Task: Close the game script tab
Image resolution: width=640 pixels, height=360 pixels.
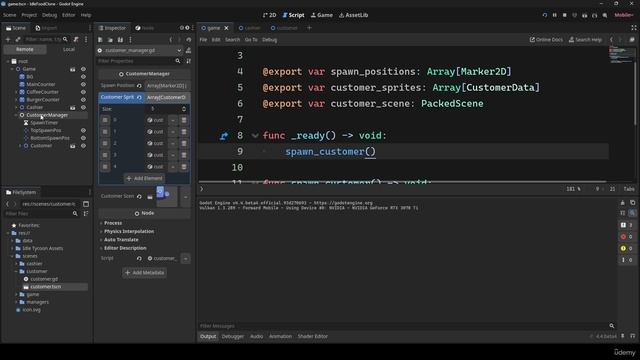Action: point(226,28)
